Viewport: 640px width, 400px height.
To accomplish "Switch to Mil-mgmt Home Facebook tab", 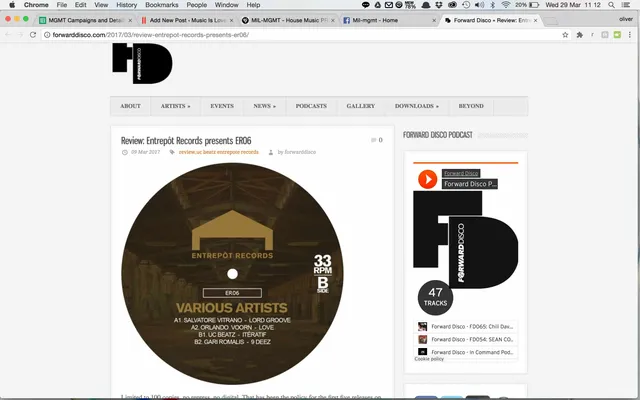I will (x=389, y=20).
